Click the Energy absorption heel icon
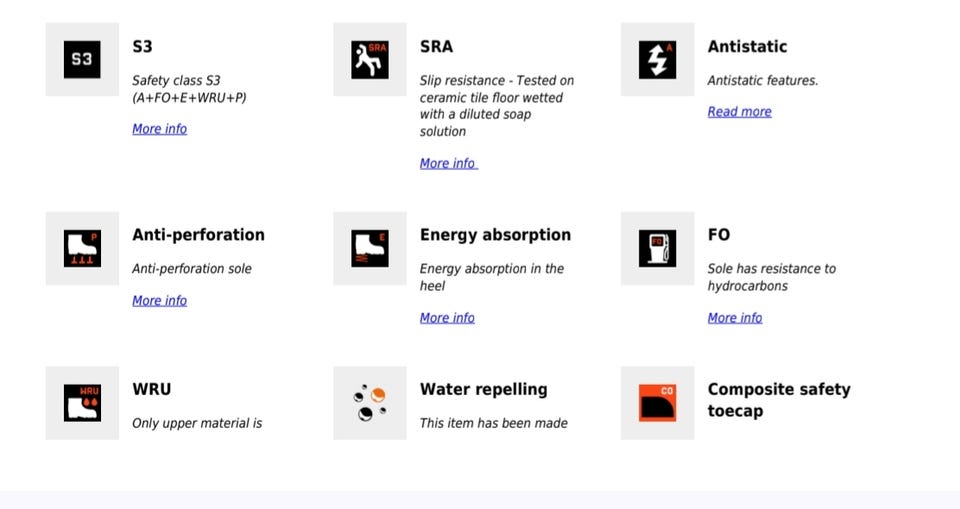The height and width of the screenshot is (509, 960). click(x=370, y=248)
